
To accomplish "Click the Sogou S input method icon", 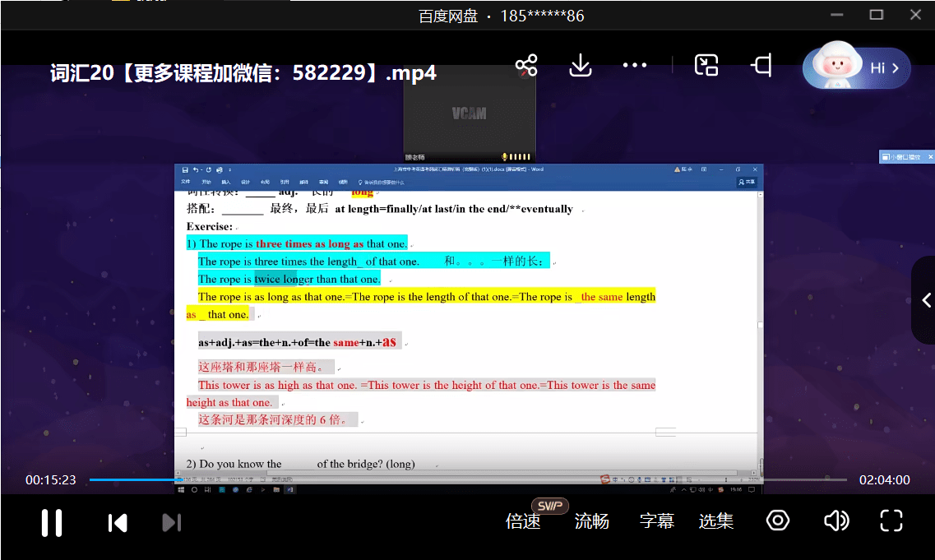I will 604,479.
